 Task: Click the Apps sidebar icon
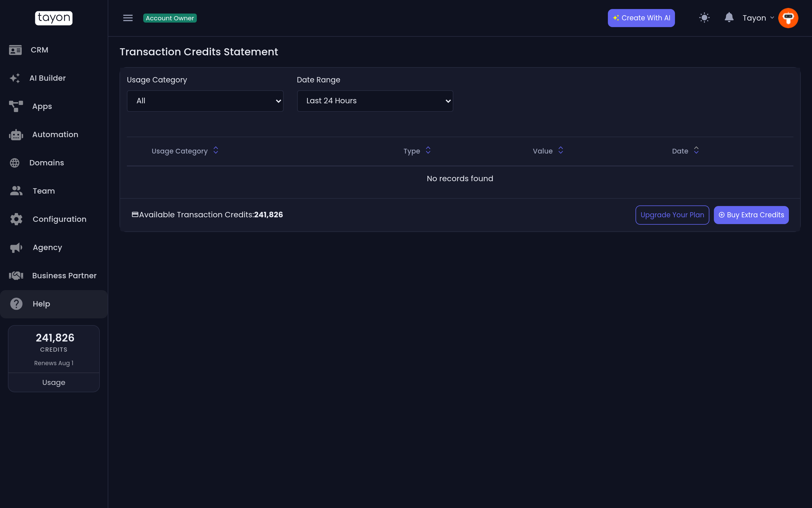tap(16, 106)
